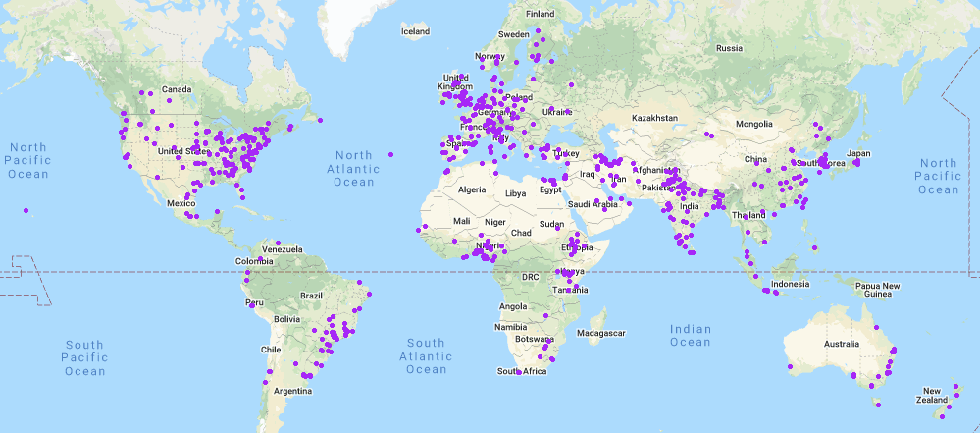Screen dimensions: 980x433
Task: Click the South Atlantic Ocean label
Action: coord(427,356)
